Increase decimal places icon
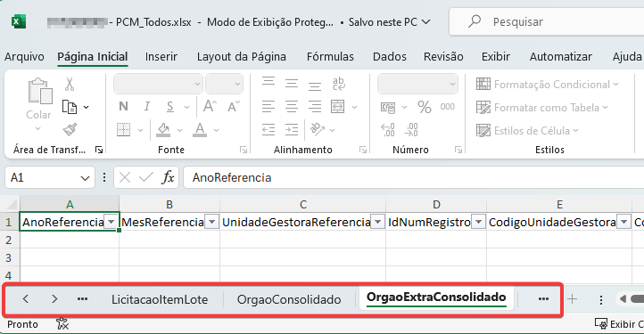The height and width of the screenshot is (334, 644). tap(388, 130)
